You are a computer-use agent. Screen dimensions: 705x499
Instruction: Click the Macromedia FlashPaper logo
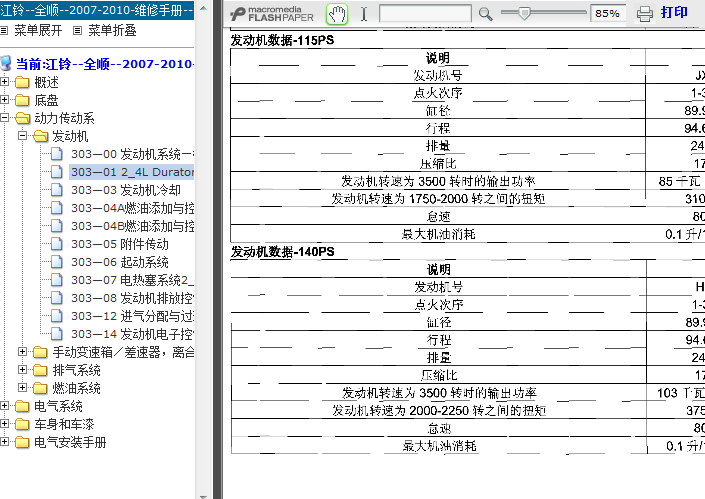[x=272, y=14]
